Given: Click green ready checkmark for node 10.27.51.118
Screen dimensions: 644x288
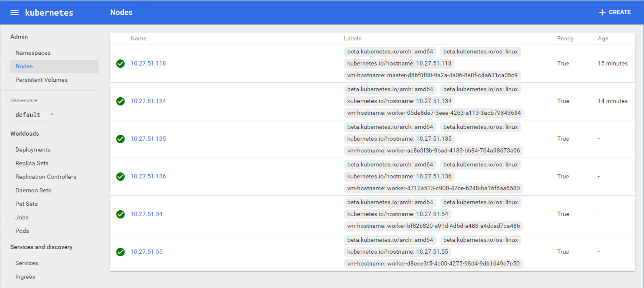Looking at the screenshot, I should coord(120,64).
